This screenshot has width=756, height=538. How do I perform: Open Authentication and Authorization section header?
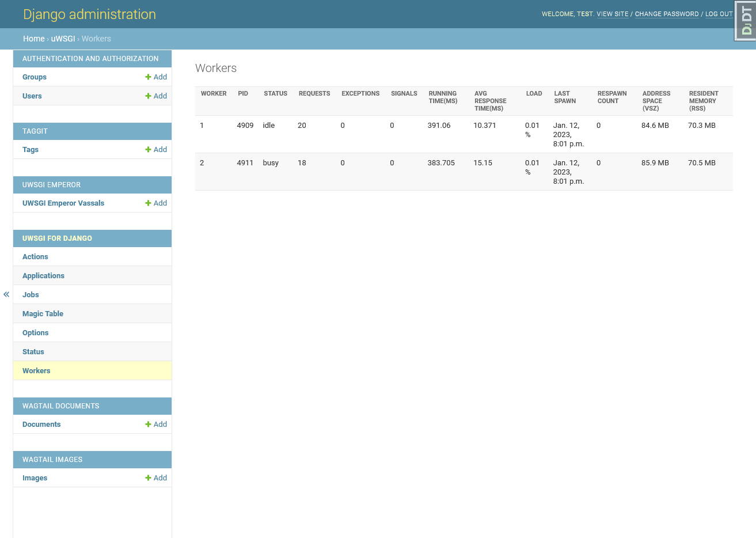(x=90, y=59)
